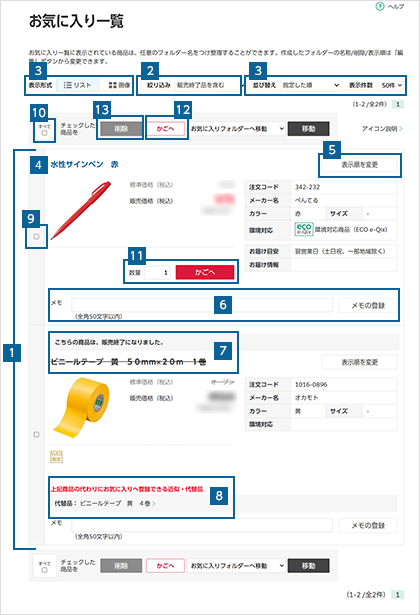Switch display format to 画像 view
This screenshot has width=420, height=615.
coord(119,85)
